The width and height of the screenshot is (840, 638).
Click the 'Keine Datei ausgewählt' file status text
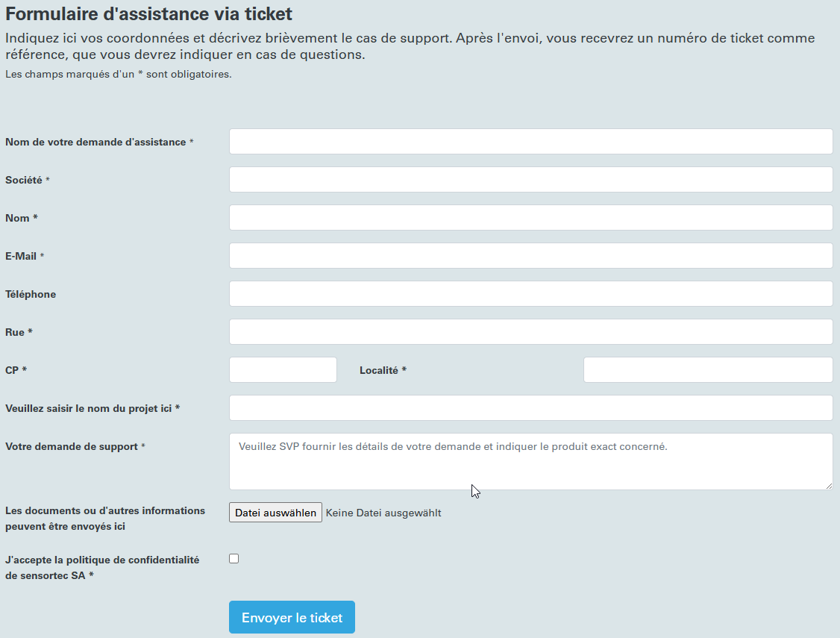click(x=383, y=513)
